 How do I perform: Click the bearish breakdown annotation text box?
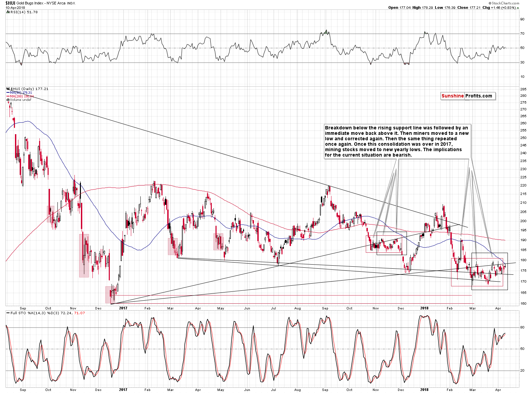point(397,141)
